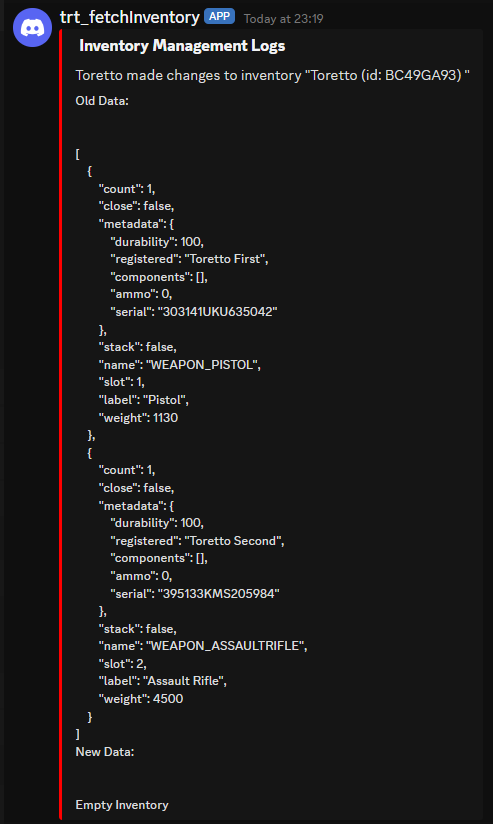Click the Today at 23:19 timestamp

pyautogui.click(x=283, y=19)
